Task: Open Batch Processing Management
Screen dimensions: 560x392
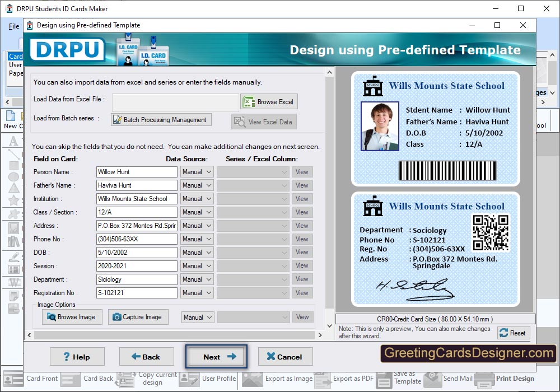Action: [161, 120]
